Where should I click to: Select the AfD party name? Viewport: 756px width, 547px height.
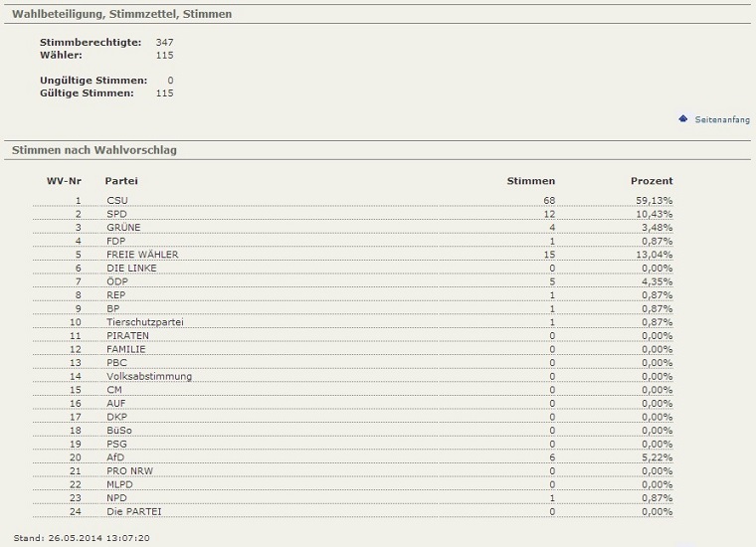tap(115, 457)
